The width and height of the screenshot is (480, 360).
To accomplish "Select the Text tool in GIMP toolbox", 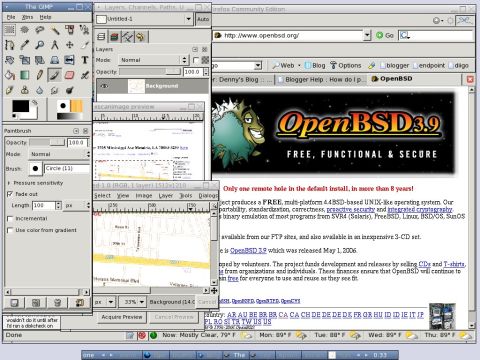I will 85,60.
